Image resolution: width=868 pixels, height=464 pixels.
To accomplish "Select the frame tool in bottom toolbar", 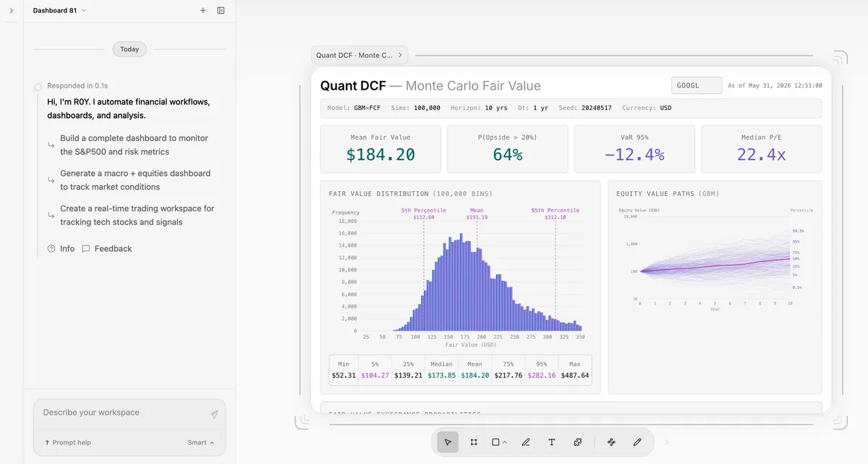I will coord(474,442).
